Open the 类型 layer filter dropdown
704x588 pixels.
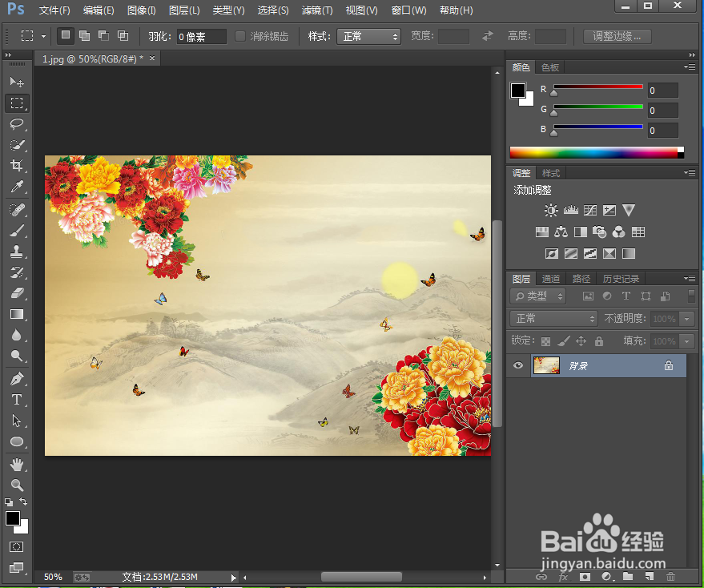pyautogui.click(x=538, y=296)
